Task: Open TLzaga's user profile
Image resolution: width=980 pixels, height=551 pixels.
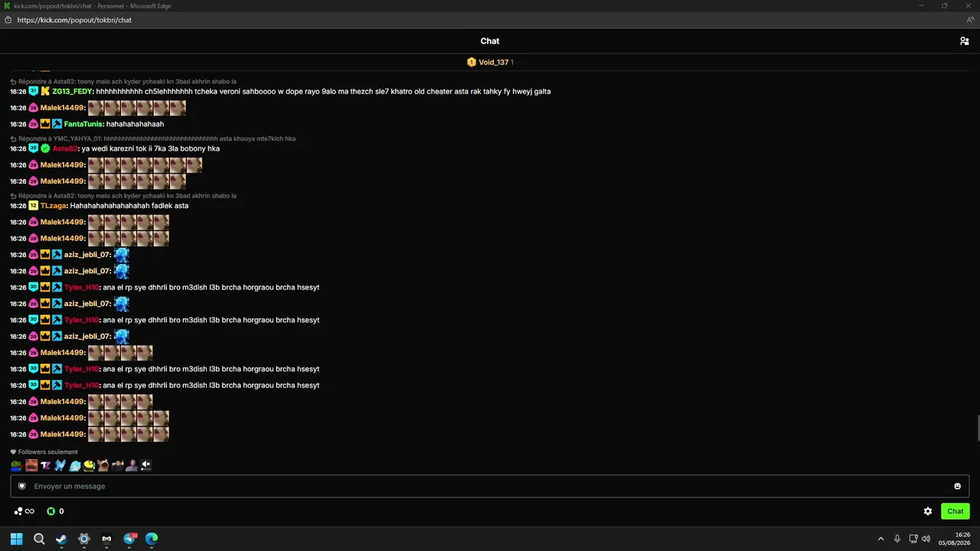Action: (54, 206)
